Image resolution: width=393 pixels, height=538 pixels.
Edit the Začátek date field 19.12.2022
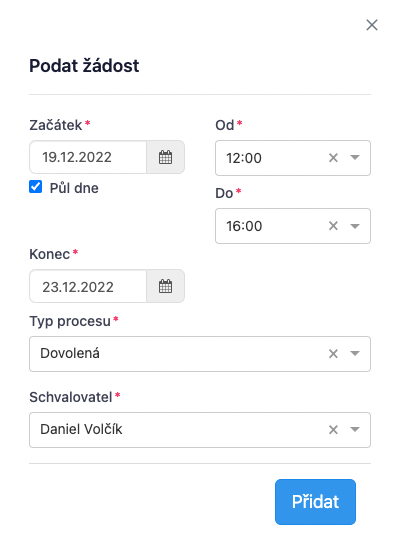click(x=88, y=157)
